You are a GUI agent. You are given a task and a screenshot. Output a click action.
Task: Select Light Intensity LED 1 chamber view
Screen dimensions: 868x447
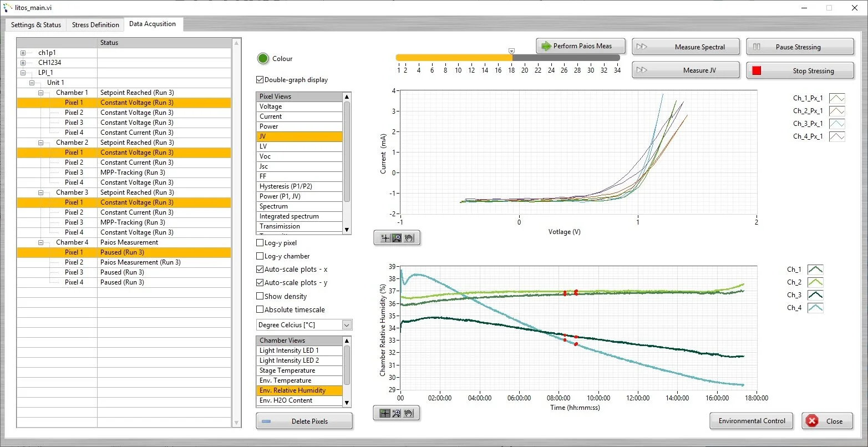(300, 351)
